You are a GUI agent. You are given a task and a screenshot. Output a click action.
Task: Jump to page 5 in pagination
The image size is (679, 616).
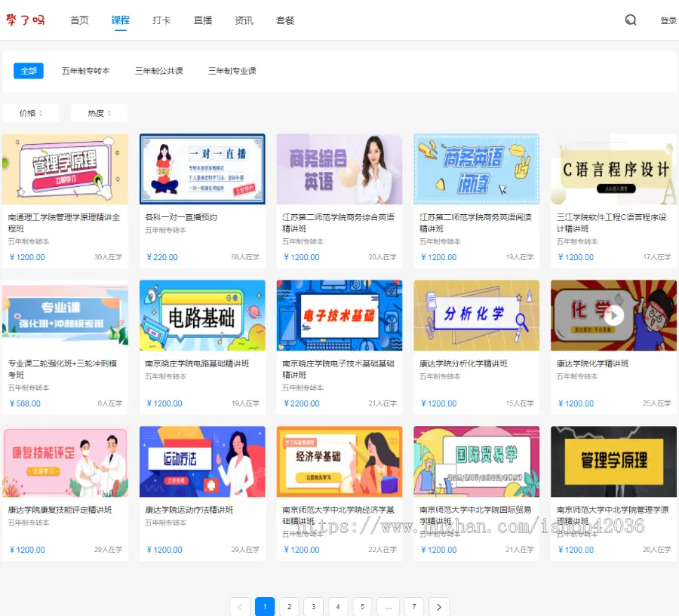coord(362,606)
